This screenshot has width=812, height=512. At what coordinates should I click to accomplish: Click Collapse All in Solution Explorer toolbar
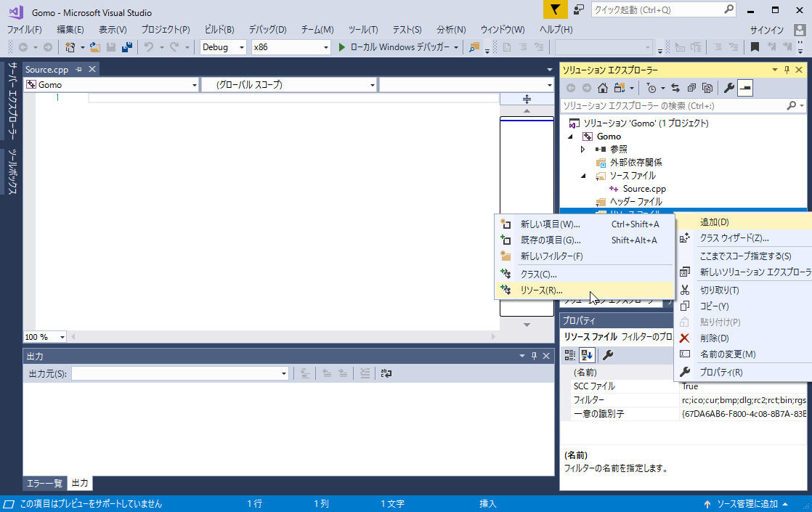pos(691,88)
